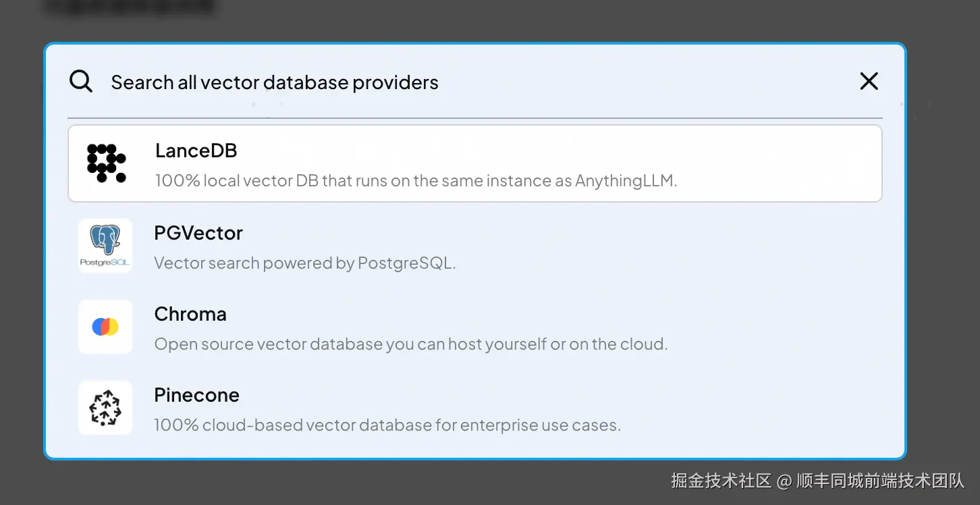Click the dimmed backdrop below the dialog
The height and width of the screenshot is (505, 980).
point(337,483)
